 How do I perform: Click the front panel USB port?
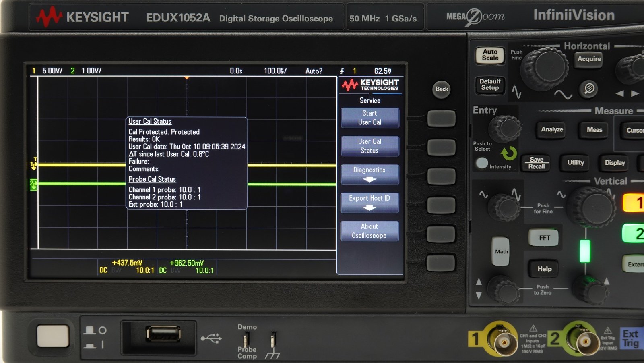click(x=163, y=334)
